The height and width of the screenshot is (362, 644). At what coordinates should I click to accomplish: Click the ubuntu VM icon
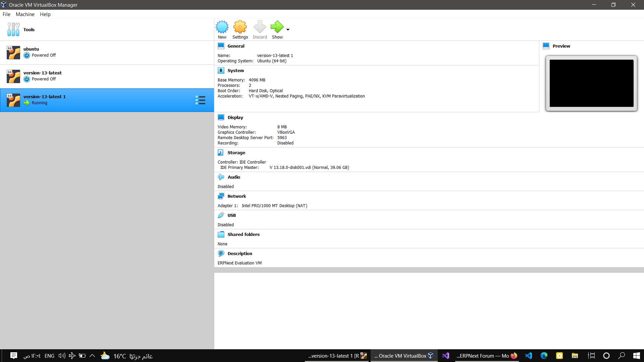(x=13, y=53)
